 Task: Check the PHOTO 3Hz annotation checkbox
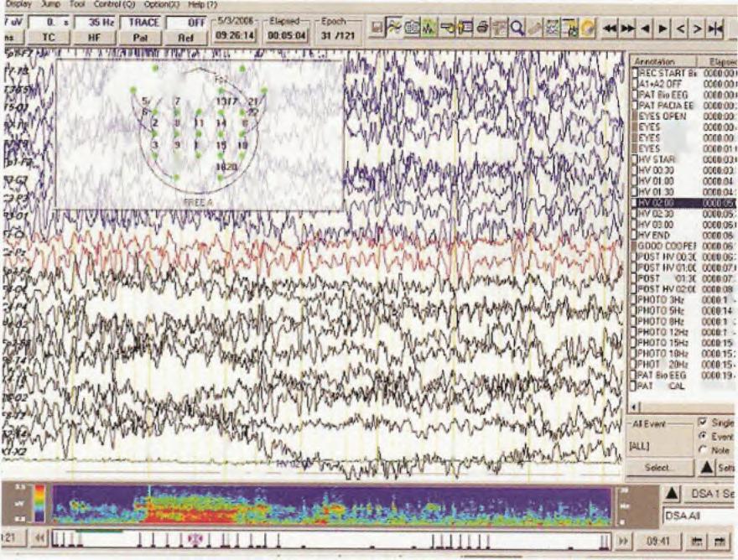pos(635,300)
